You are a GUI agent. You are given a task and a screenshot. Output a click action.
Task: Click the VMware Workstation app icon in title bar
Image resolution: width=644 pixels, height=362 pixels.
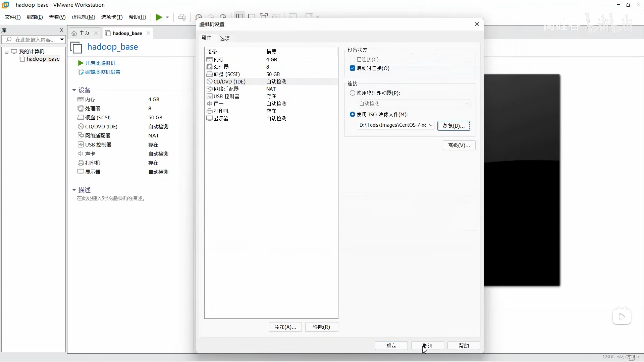coord(5,5)
